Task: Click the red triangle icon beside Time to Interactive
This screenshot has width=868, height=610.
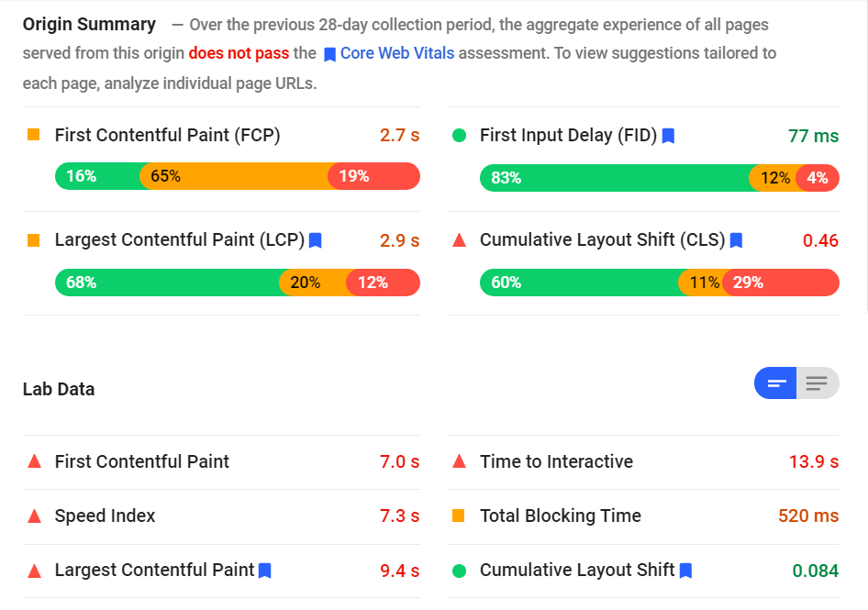Action: coord(459,461)
